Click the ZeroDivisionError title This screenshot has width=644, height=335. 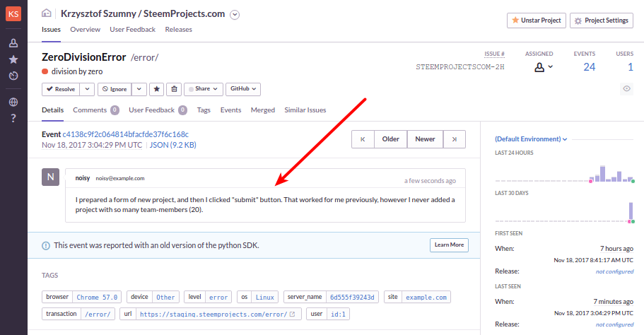84,57
